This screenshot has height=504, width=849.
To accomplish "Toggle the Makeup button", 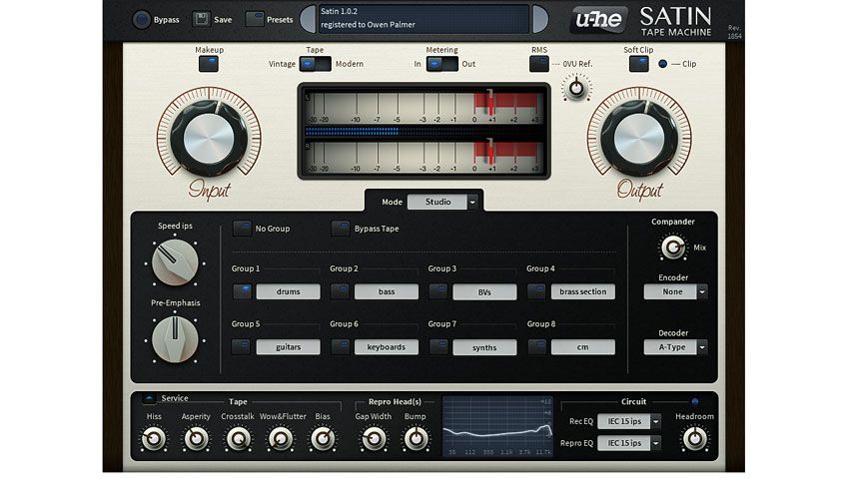I will (x=209, y=64).
